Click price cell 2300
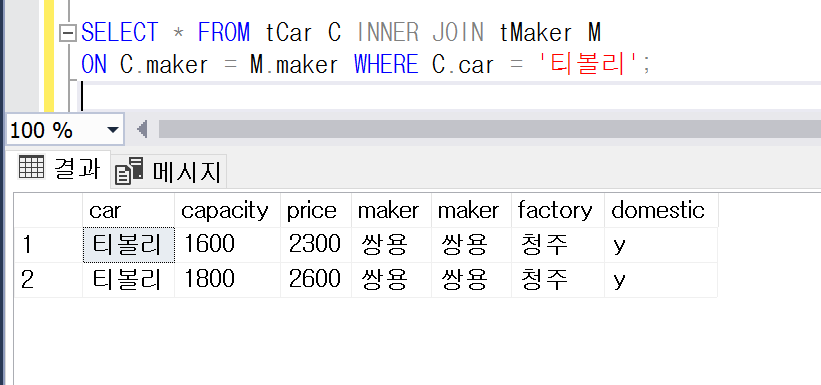821x385 pixels. [316, 245]
